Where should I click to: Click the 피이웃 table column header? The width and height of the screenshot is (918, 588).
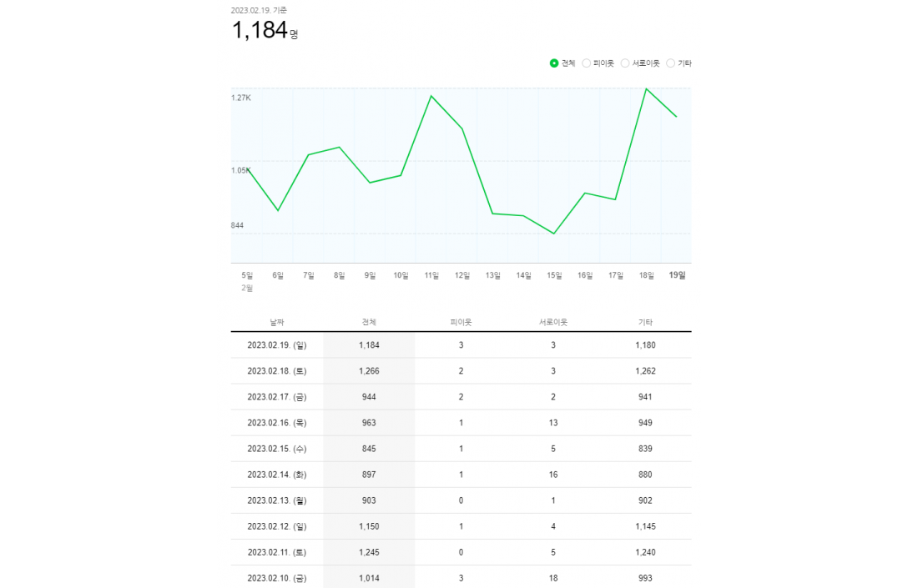point(461,322)
